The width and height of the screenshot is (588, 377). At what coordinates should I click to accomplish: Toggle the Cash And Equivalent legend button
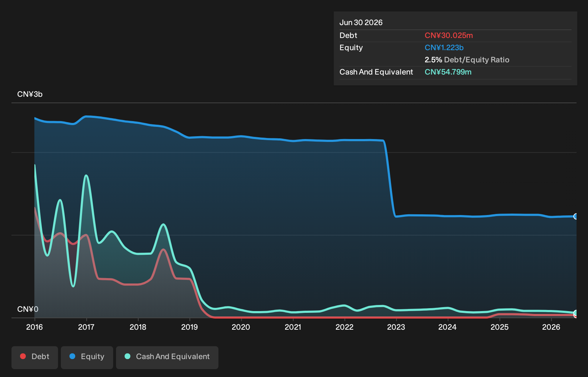(x=167, y=357)
